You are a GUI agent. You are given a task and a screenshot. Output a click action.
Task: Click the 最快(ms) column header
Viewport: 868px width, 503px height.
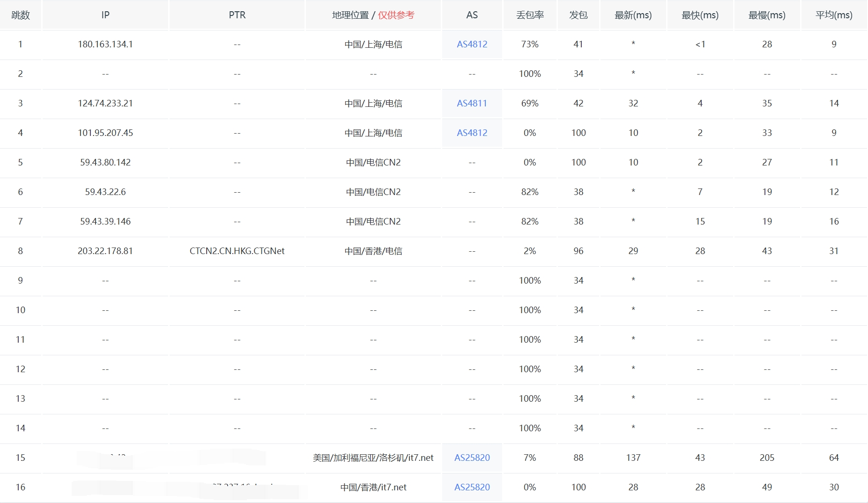tap(700, 15)
